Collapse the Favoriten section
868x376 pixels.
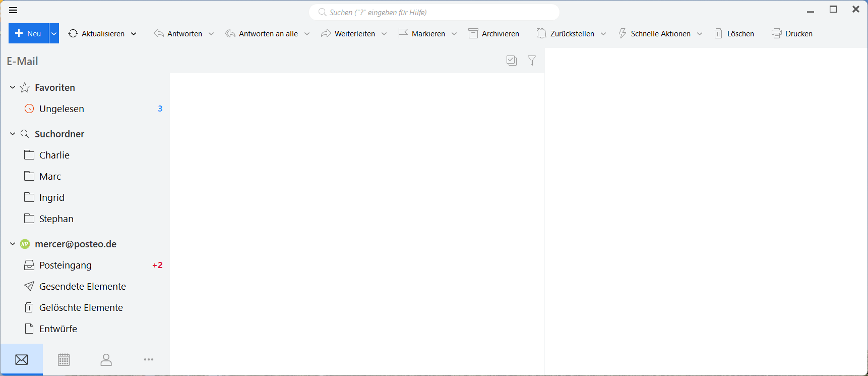[x=13, y=87]
